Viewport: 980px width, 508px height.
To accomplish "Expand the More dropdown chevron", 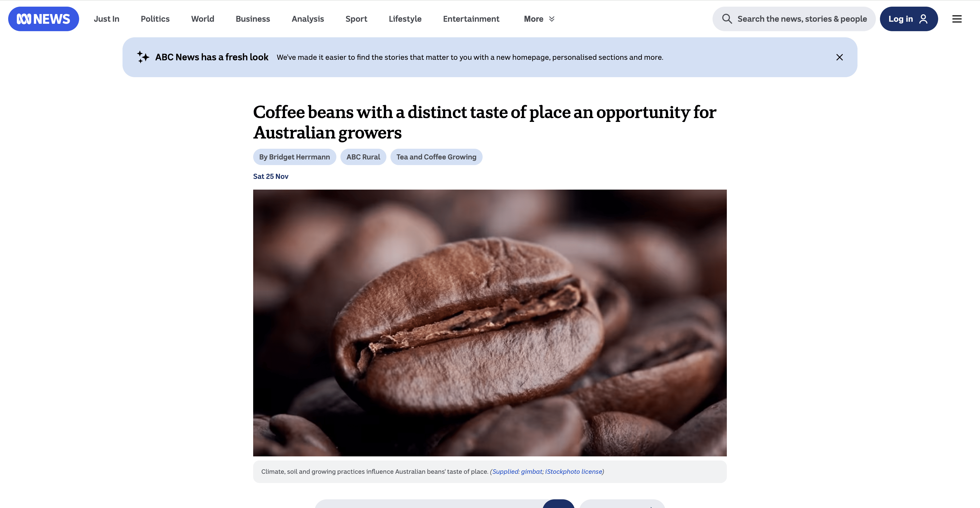I will point(552,19).
